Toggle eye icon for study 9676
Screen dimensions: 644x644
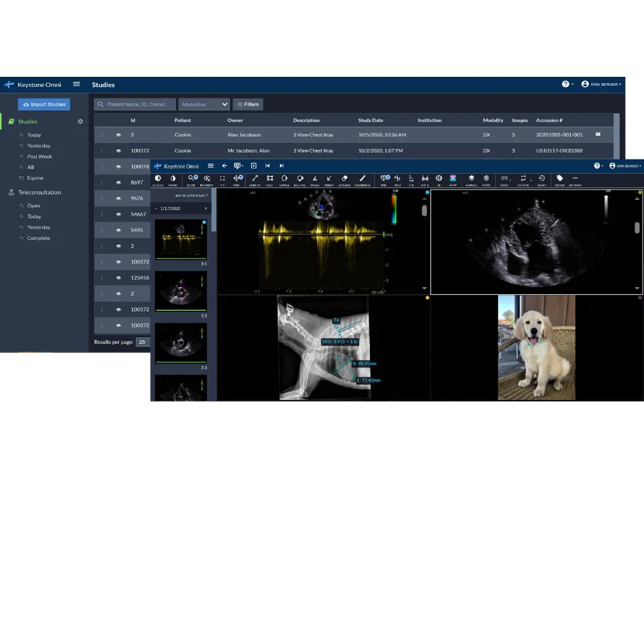(118, 199)
